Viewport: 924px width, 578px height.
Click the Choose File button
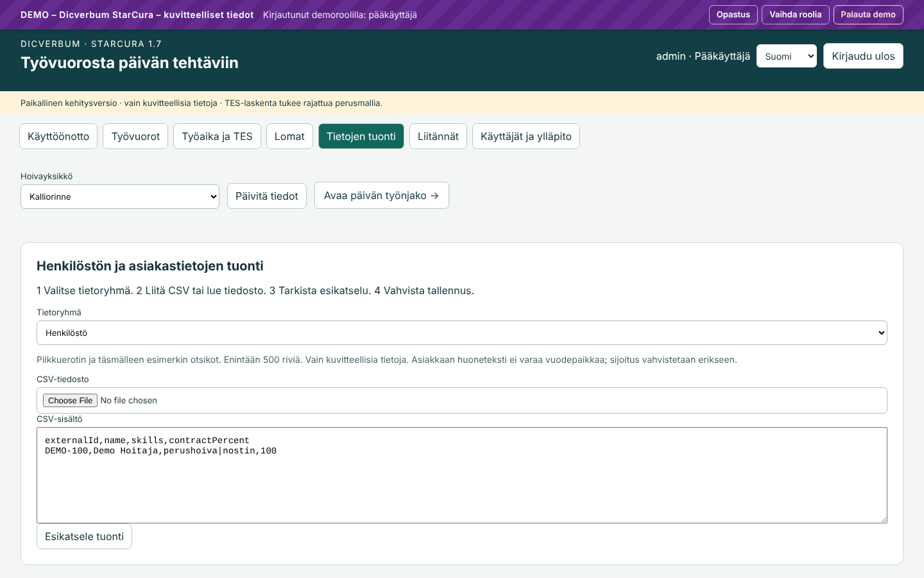[71, 400]
